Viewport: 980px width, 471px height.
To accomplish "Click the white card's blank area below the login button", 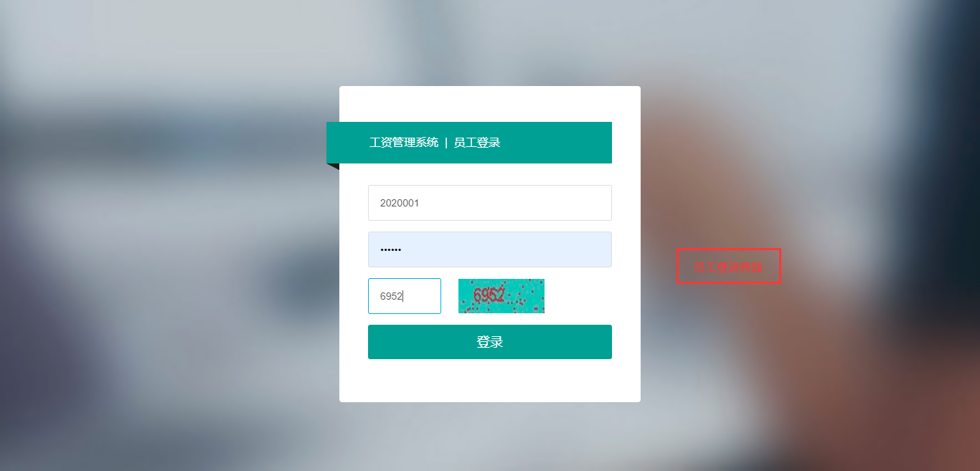I will 490,380.
